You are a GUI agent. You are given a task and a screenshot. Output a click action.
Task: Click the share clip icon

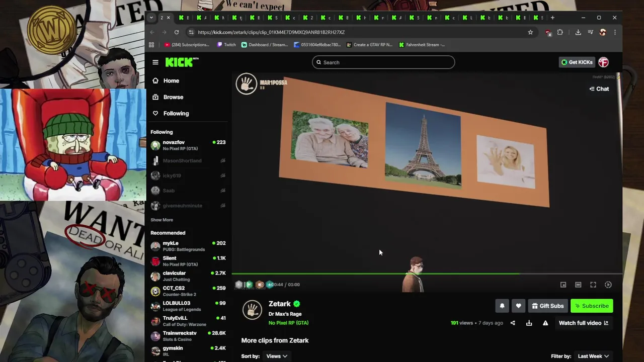(513, 323)
